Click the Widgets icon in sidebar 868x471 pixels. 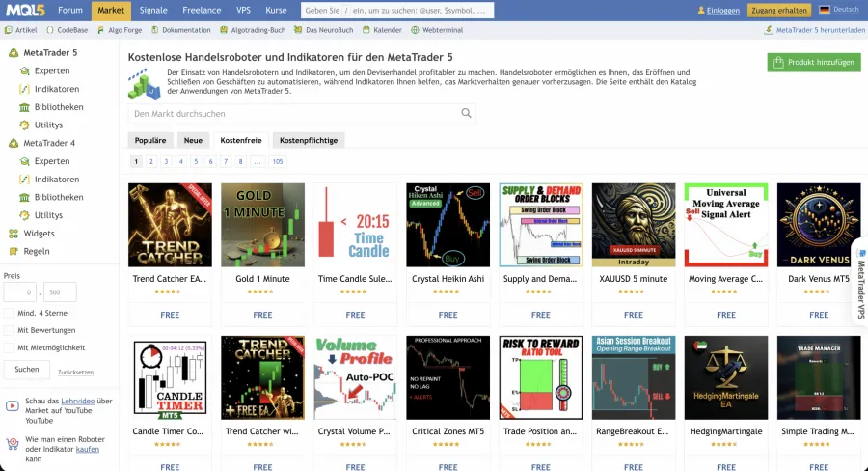pyautogui.click(x=14, y=234)
